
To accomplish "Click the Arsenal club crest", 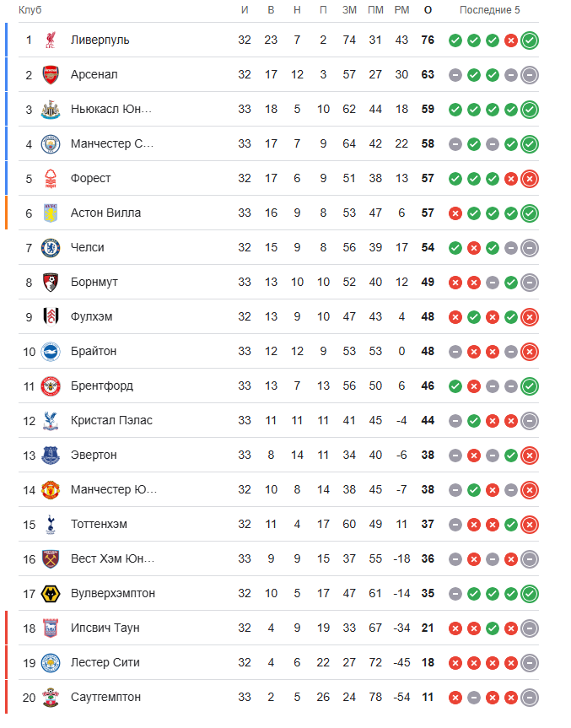I will [x=51, y=75].
